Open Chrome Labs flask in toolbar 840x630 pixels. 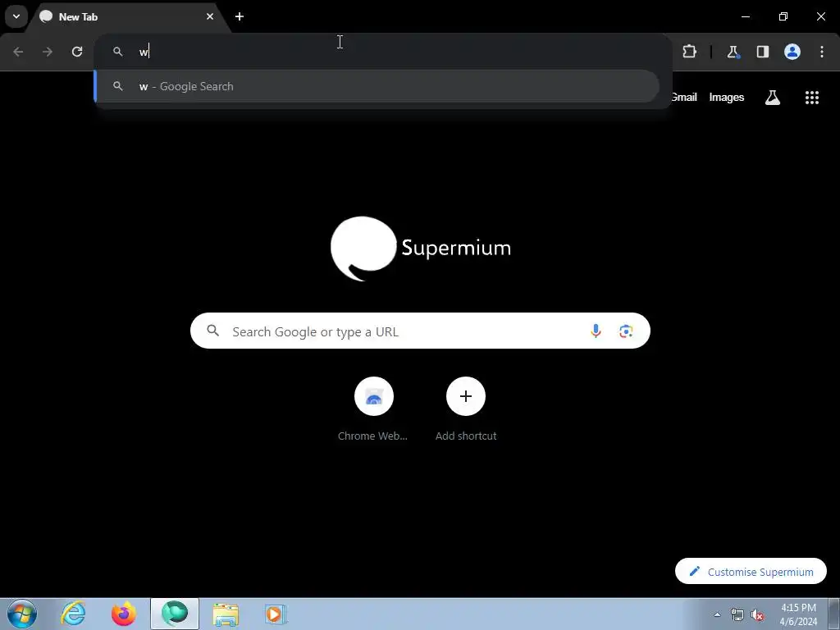[733, 52]
